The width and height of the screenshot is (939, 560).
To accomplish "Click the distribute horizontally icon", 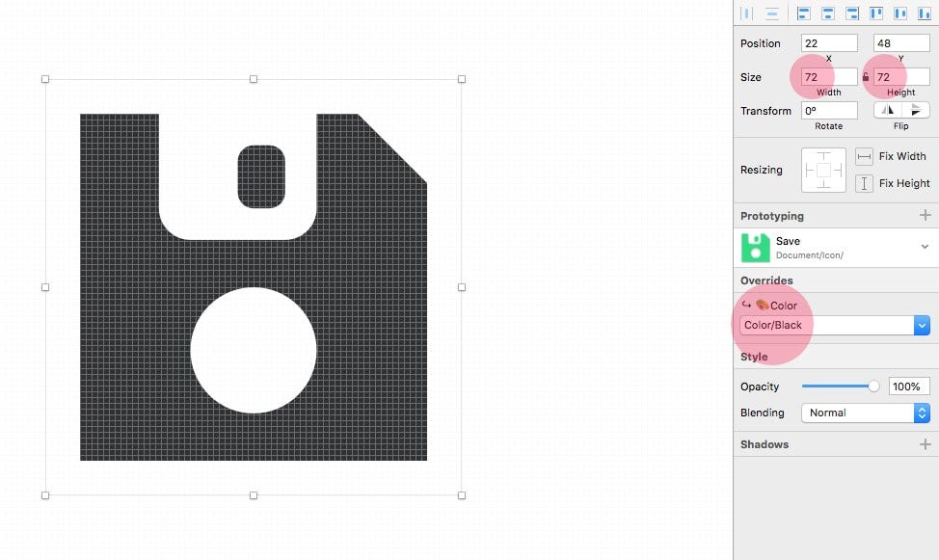I will point(747,13).
